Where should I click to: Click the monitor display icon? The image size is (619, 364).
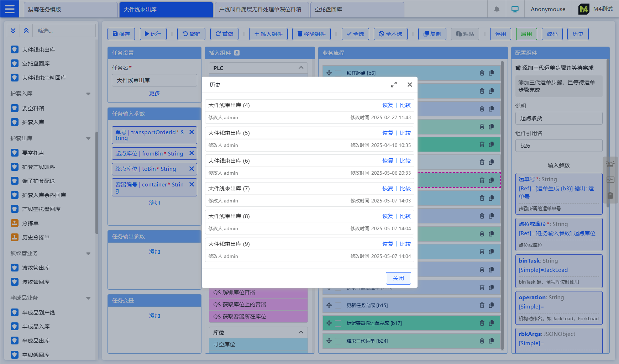point(515,9)
